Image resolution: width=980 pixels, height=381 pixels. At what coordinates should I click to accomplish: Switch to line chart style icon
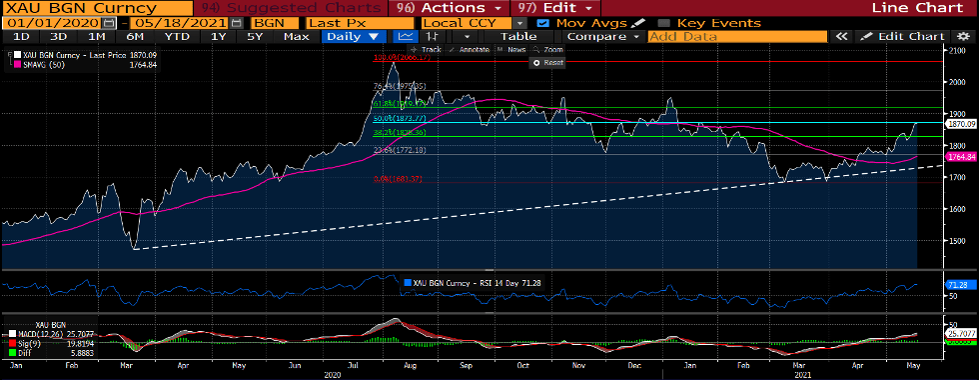coord(405,36)
